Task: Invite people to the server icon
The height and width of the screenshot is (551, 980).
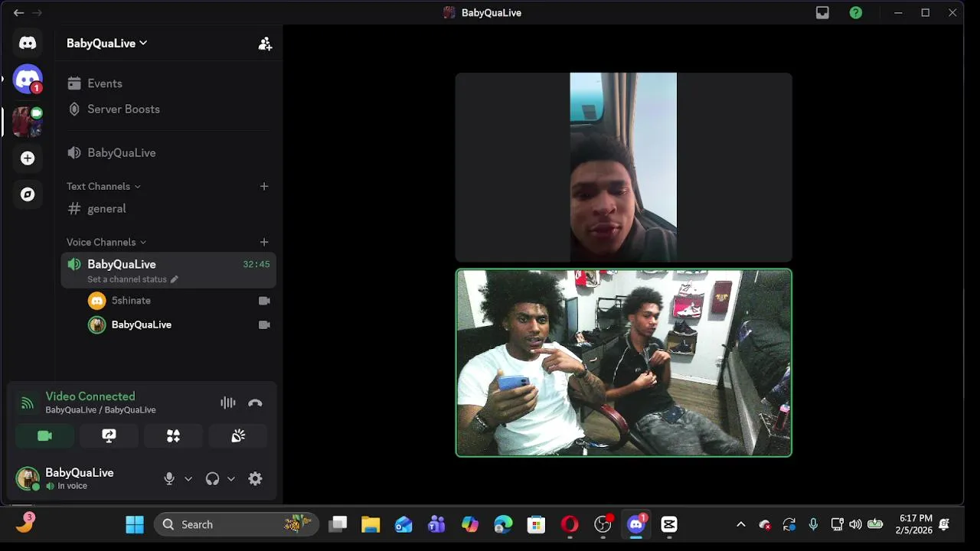Action: (x=265, y=44)
